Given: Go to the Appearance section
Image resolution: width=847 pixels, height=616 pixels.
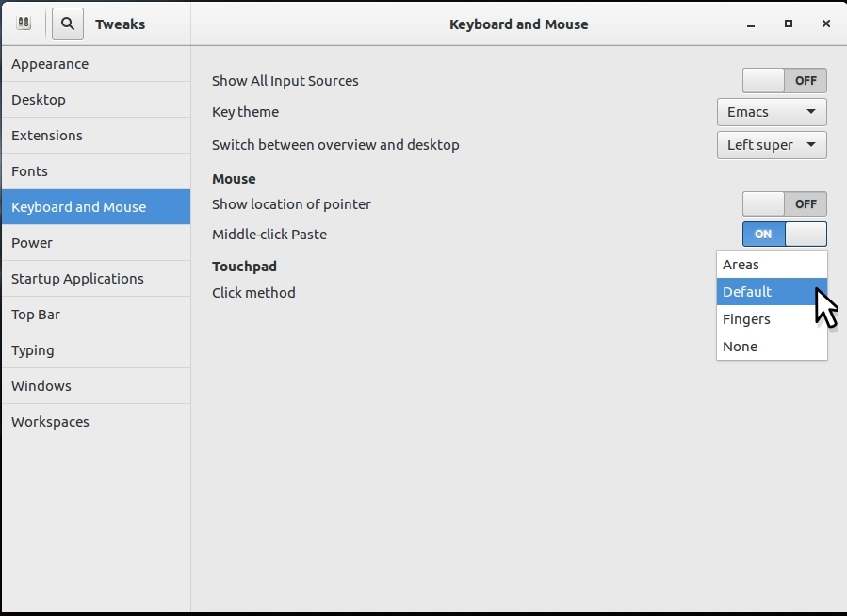Looking at the screenshot, I should click(95, 64).
